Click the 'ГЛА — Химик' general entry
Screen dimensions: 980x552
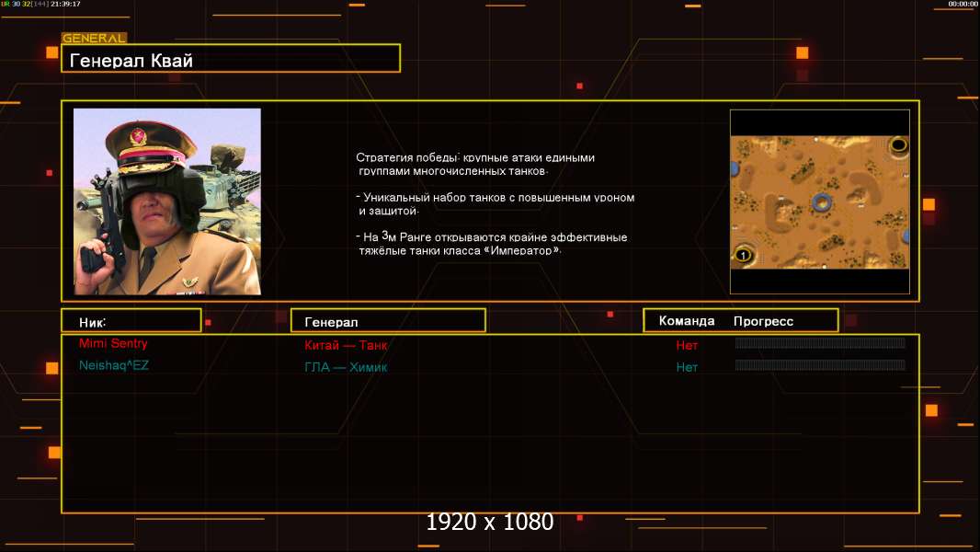(346, 368)
